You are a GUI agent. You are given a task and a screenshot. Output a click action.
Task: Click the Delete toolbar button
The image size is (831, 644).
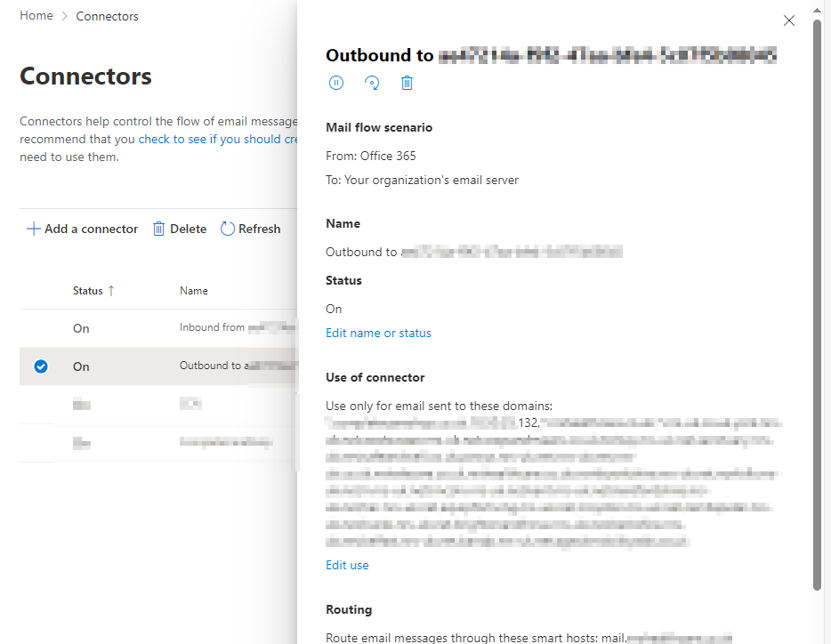[187, 229]
